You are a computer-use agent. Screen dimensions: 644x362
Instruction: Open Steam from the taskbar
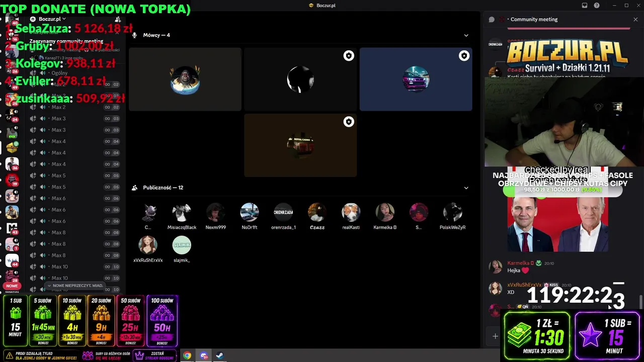pos(220,355)
